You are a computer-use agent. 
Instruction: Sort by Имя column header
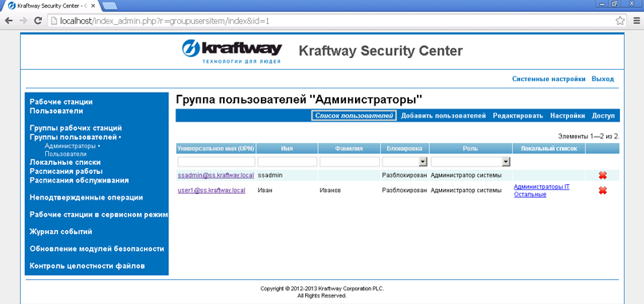tap(287, 149)
